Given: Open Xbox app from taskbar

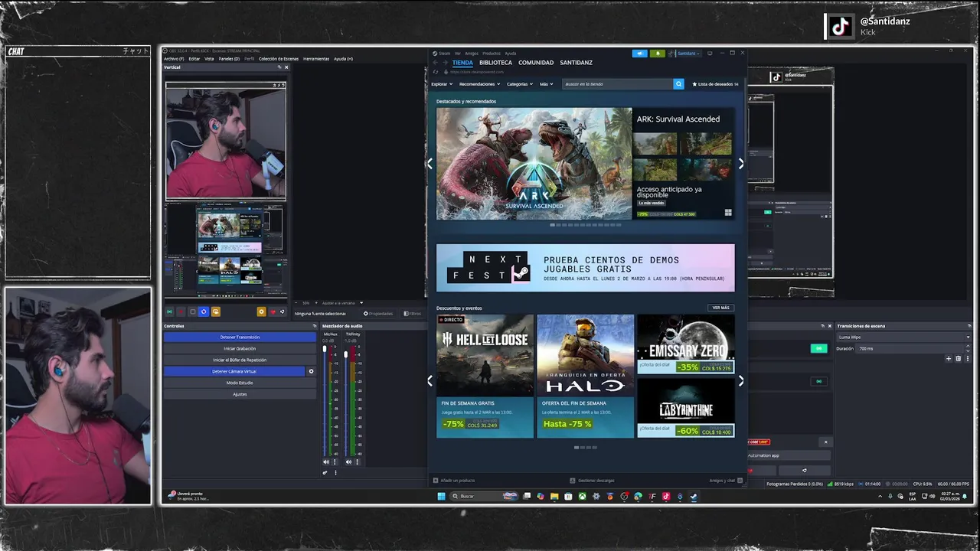Looking at the screenshot, I should (x=582, y=496).
